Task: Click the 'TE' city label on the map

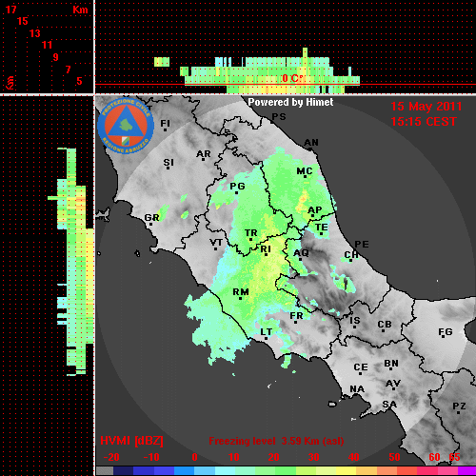Action: click(322, 228)
